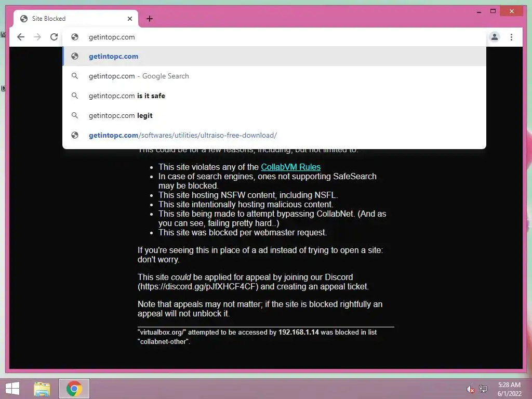Click the 'This site hosting NSFW content' bullet text

click(x=248, y=195)
